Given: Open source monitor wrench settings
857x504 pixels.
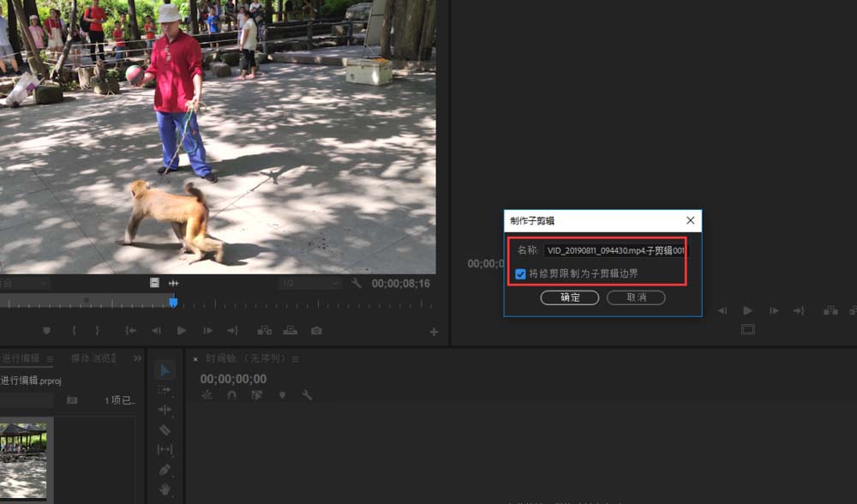Looking at the screenshot, I should click(357, 284).
